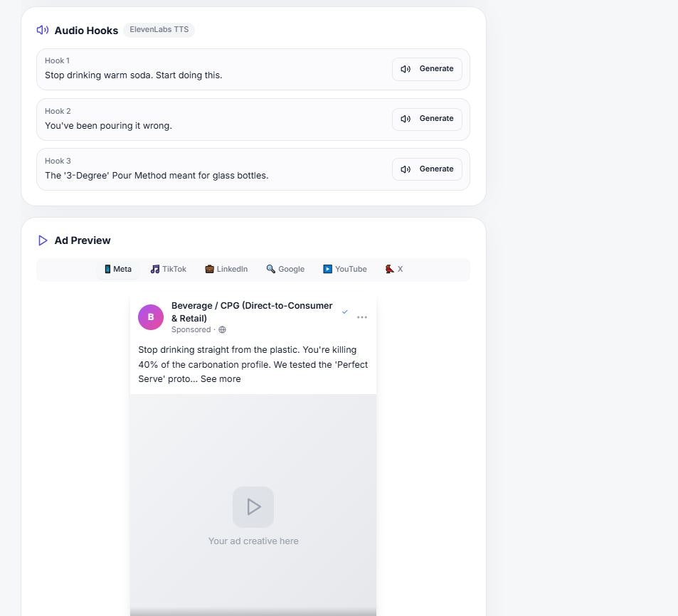Click the purple 'B' brand avatar
678x616 pixels.
[151, 317]
